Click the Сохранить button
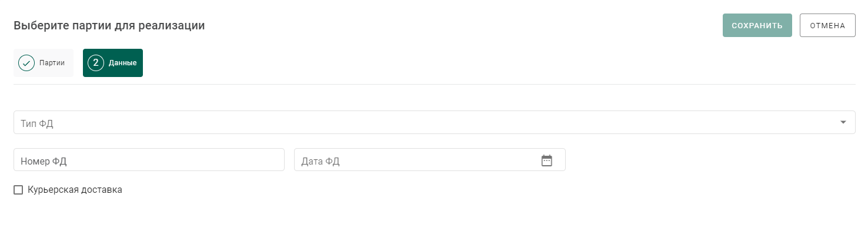The width and height of the screenshot is (868, 241). pyautogui.click(x=757, y=25)
